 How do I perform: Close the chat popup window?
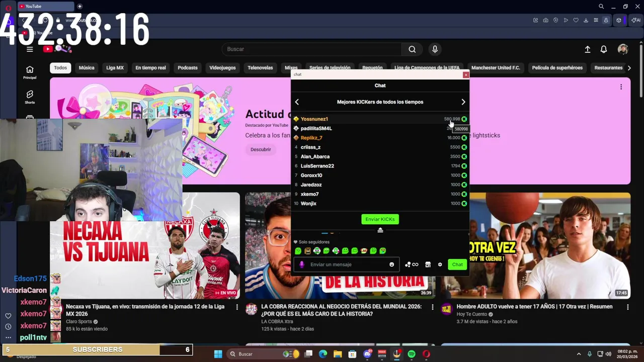point(466,74)
